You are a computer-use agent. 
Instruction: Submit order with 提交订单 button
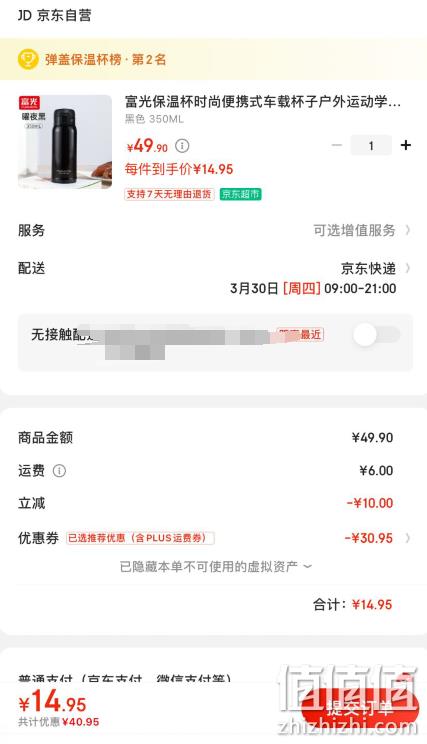point(361,708)
